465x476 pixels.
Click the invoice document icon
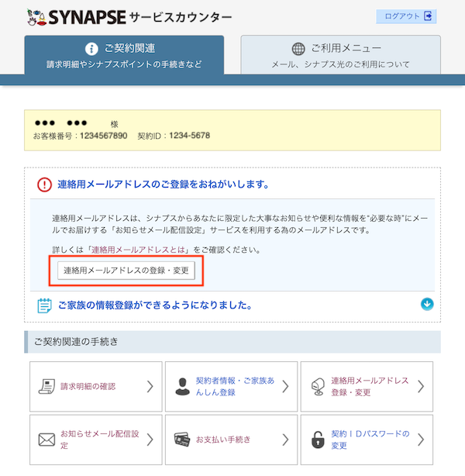(x=46, y=386)
